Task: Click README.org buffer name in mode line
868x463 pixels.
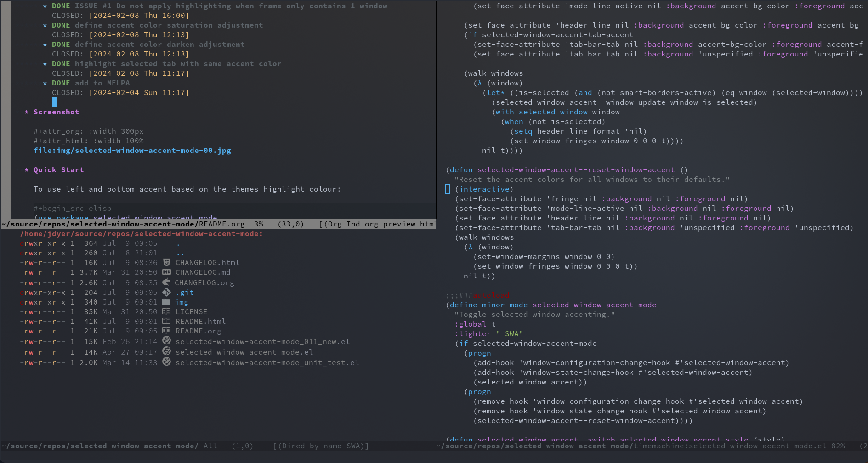Action: [x=222, y=224]
